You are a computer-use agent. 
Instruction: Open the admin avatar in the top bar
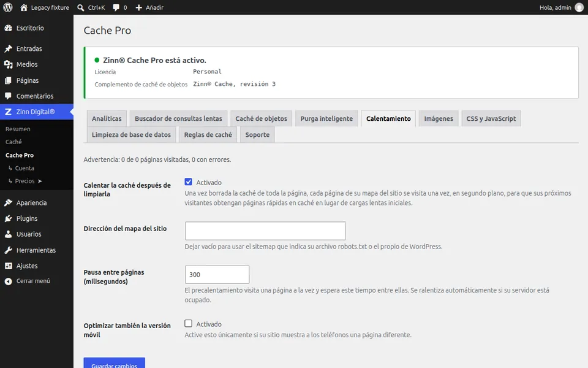tap(579, 7)
